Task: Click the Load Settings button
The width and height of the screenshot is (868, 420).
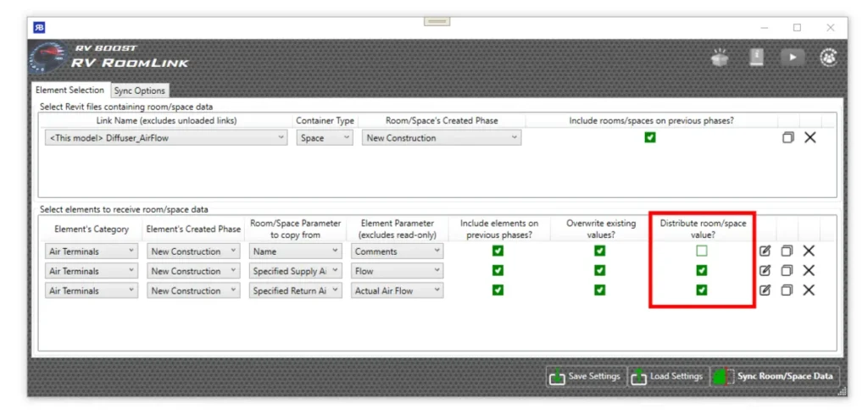Action: (x=669, y=376)
